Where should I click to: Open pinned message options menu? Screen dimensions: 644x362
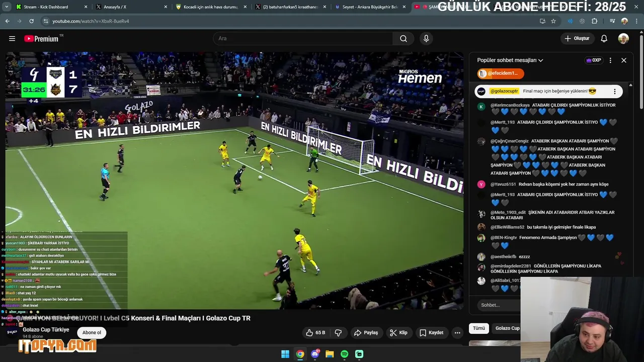[614, 92]
